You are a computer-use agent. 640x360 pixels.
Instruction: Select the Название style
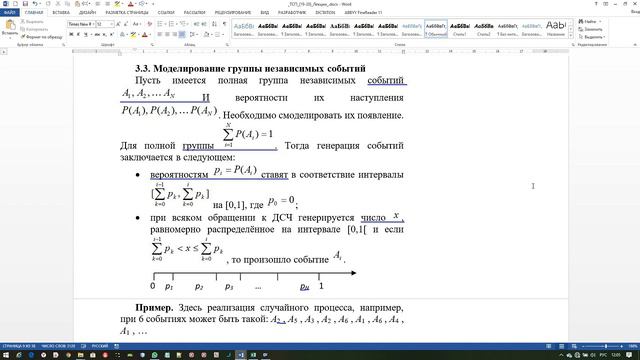tap(556, 29)
